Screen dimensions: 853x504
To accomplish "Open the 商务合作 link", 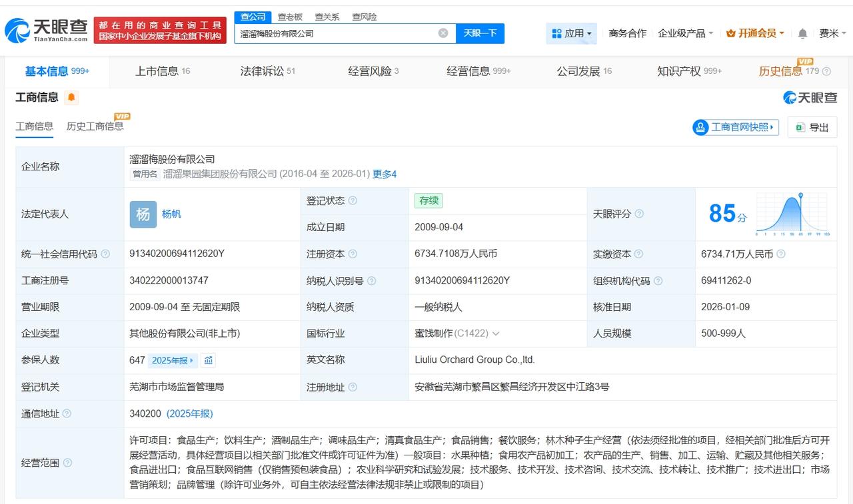I will 628,33.
